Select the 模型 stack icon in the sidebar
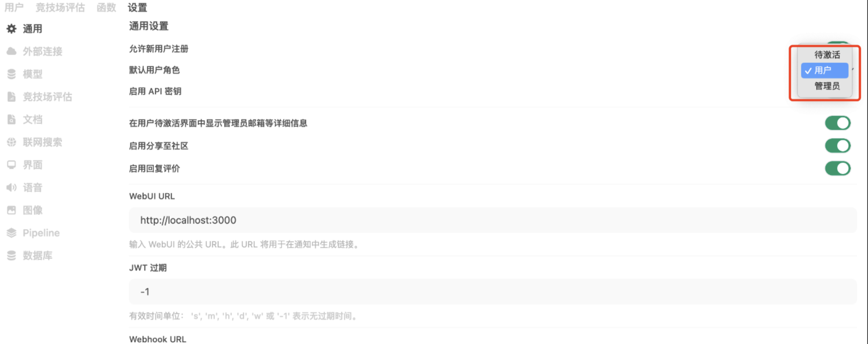The image size is (868, 344). [12, 74]
